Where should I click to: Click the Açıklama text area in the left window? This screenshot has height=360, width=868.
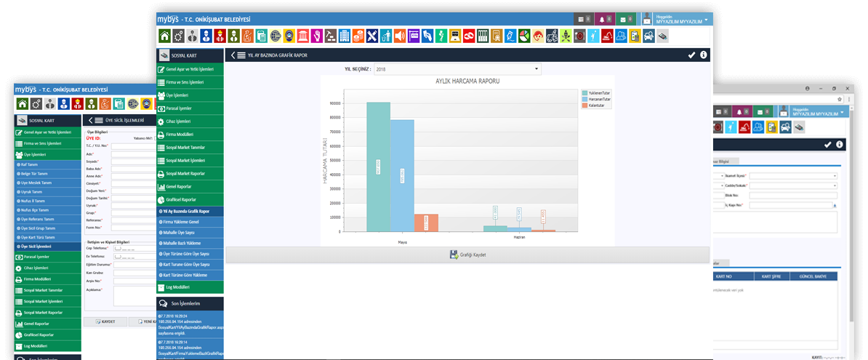(136, 296)
